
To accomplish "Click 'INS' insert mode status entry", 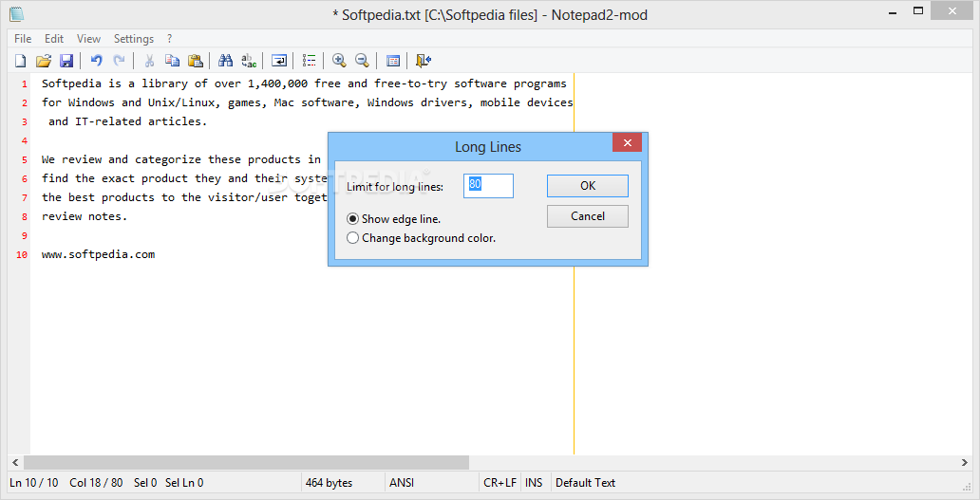I will 534,483.
